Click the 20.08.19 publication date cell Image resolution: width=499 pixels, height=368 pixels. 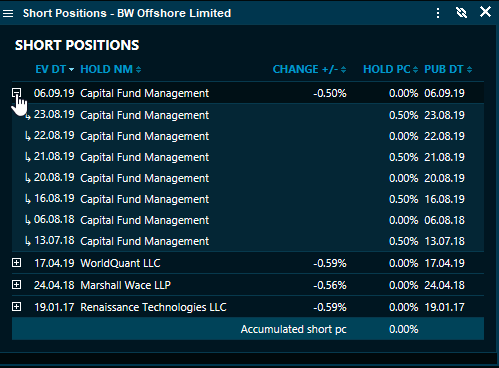point(444,178)
